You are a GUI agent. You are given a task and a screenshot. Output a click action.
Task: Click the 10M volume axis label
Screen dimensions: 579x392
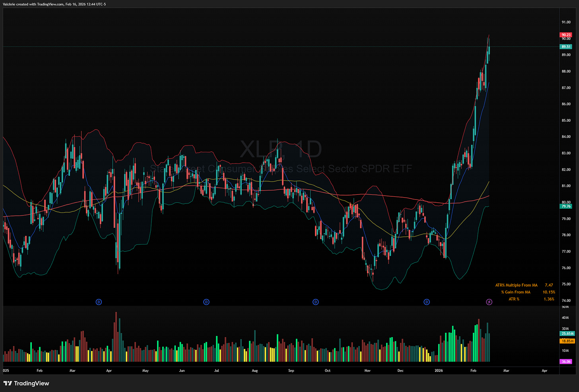tap(565, 351)
